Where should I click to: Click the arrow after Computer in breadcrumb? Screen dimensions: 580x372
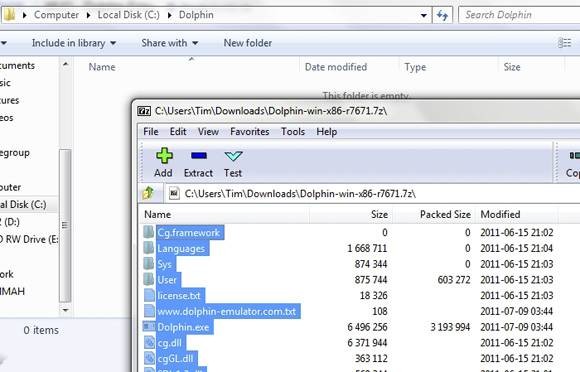(x=88, y=15)
